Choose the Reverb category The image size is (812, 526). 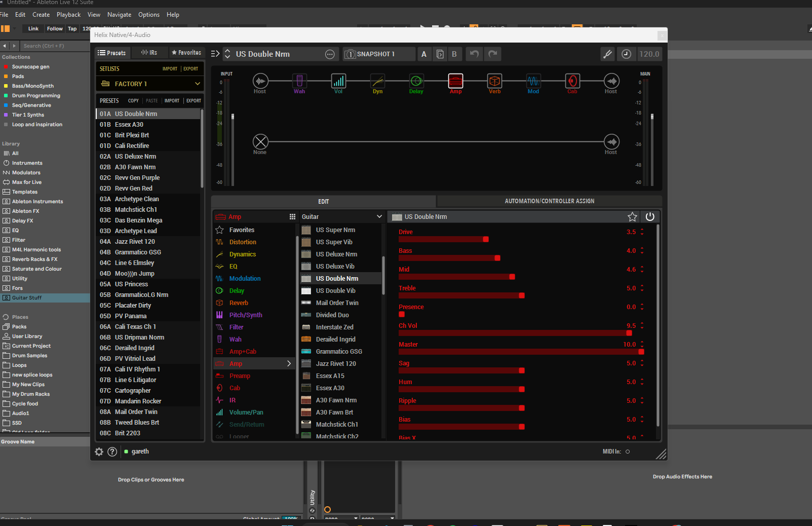pos(239,303)
